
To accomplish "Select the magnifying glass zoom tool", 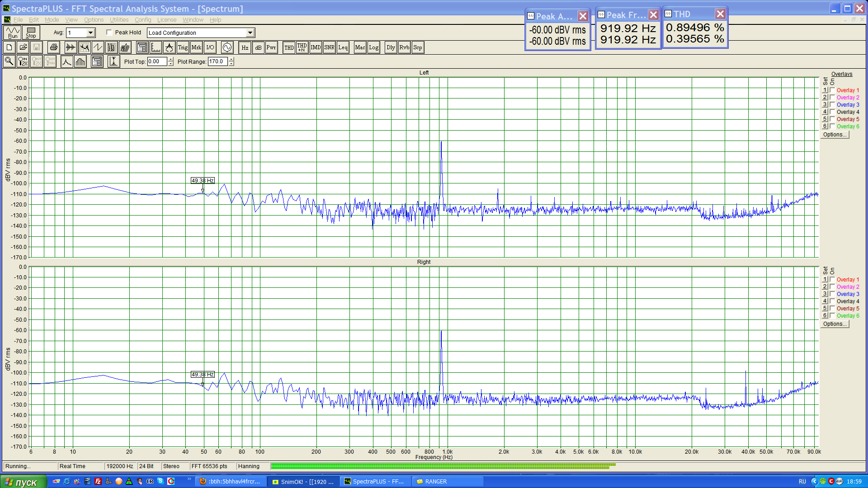I will (9, 61).
